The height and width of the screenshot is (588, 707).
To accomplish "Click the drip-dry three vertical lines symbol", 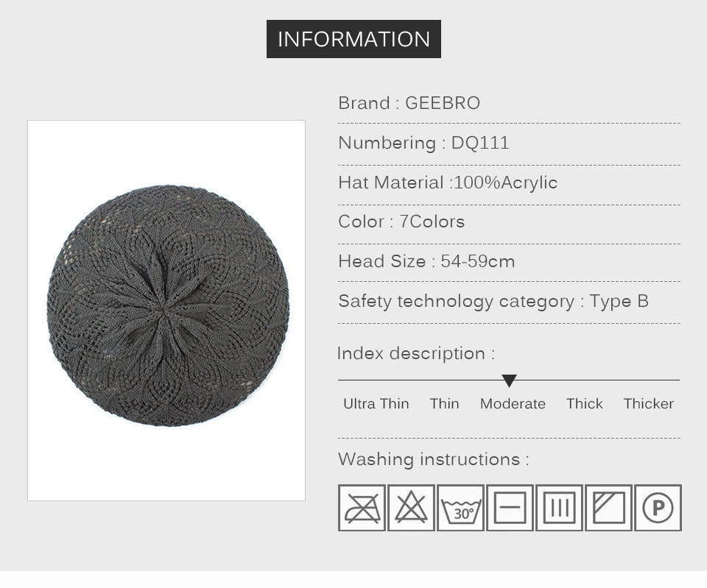I will (x=559, y=508).
